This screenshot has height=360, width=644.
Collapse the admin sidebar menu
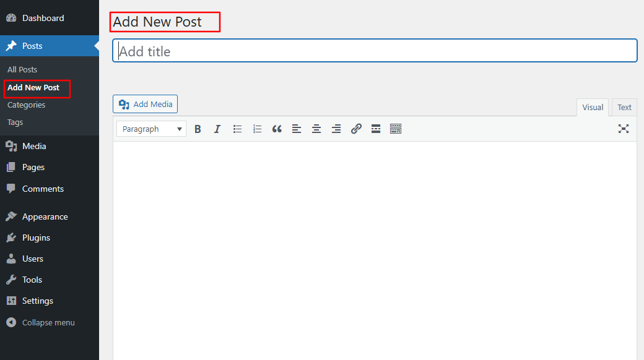pos(50,323)
